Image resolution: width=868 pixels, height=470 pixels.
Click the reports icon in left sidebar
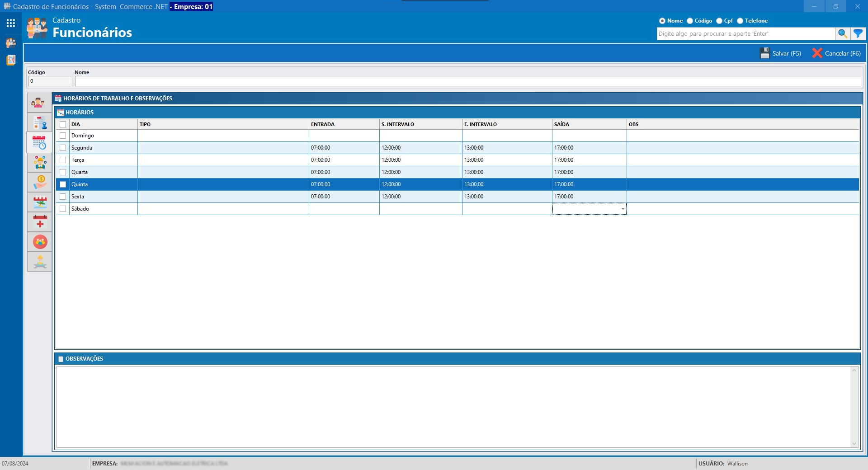coord(11,60)
